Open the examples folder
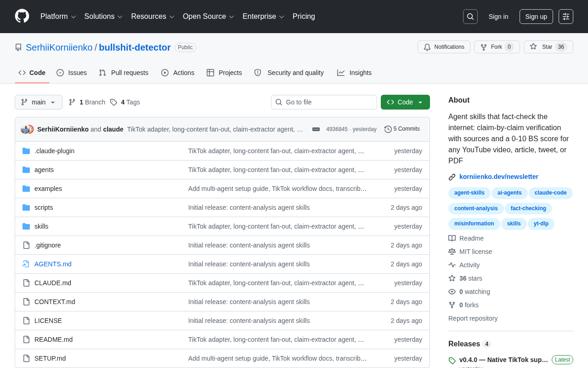The height and width of the screenshot is (368, 588). [x=48, y=189]
